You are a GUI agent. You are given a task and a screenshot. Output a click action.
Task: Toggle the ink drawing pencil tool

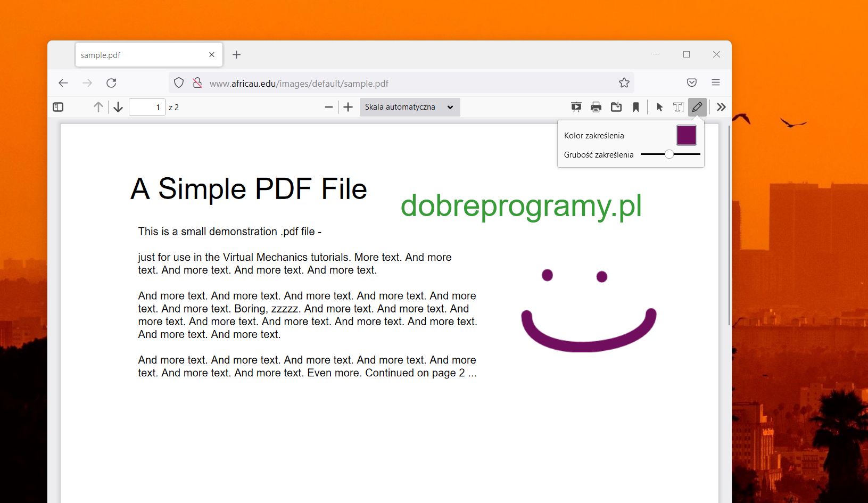pos(697,107)
